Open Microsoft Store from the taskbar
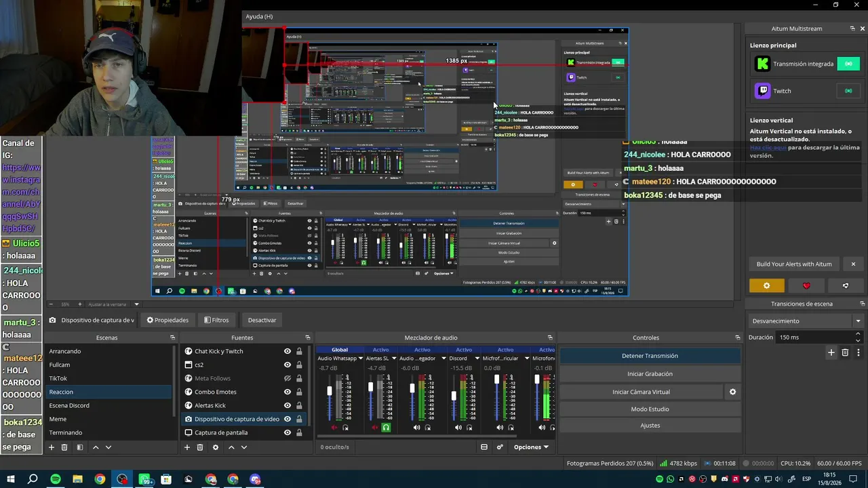The image size is (868, 488). (x=166, y=479)
